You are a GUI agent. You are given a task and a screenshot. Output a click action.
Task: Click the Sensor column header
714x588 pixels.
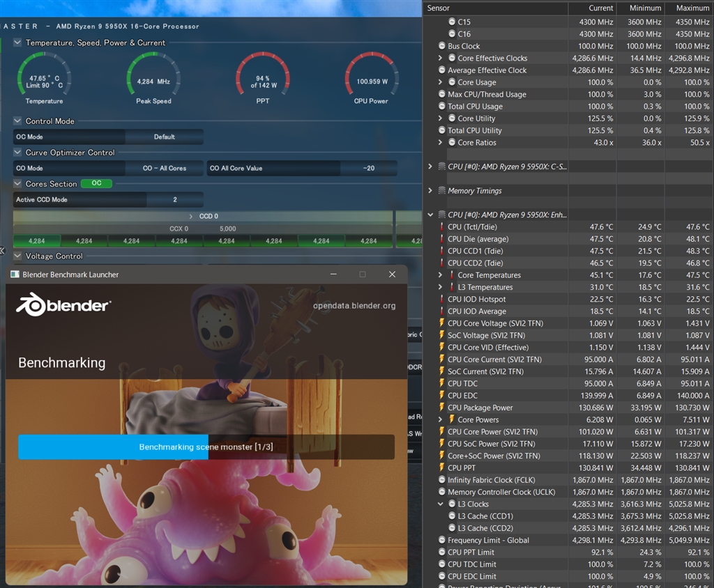coord(495,8)
